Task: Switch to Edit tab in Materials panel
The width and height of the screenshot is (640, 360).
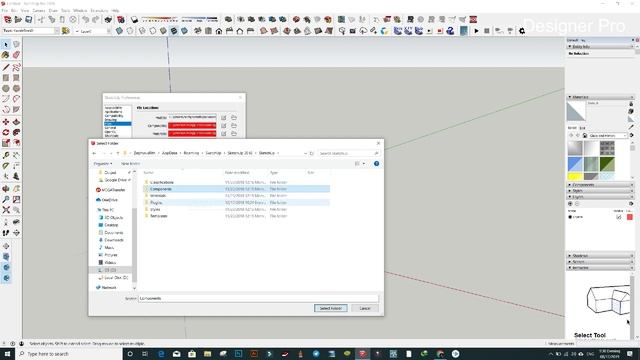Action: click(582, 128)
